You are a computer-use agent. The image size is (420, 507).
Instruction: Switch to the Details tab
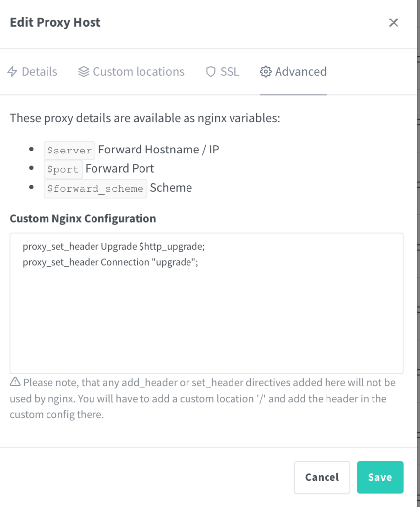tap(39, 72)
